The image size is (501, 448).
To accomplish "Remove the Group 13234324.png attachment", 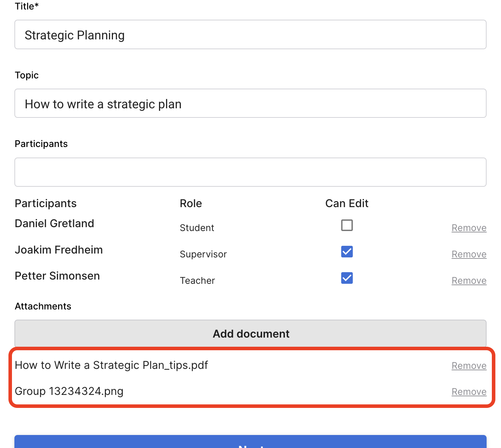I will [469, 392].
